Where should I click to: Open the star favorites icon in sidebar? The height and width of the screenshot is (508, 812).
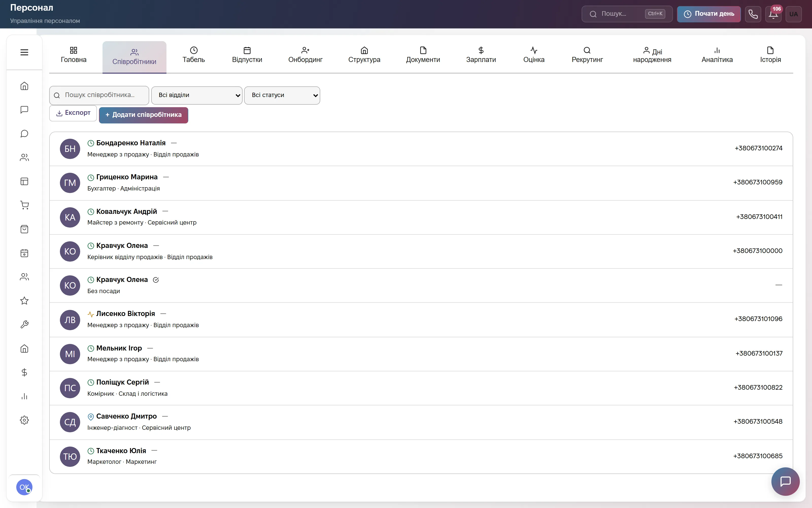click(24, 301)
